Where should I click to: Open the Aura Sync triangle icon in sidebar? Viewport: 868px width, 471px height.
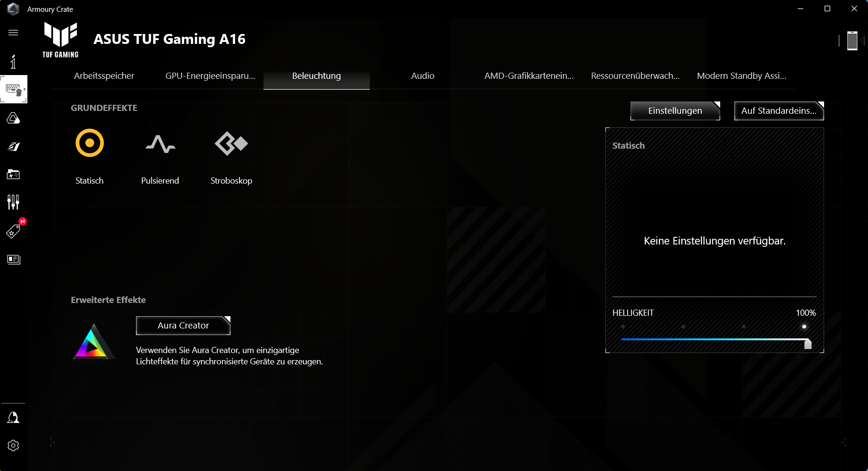pyautogui.click(x=13, y=118)
